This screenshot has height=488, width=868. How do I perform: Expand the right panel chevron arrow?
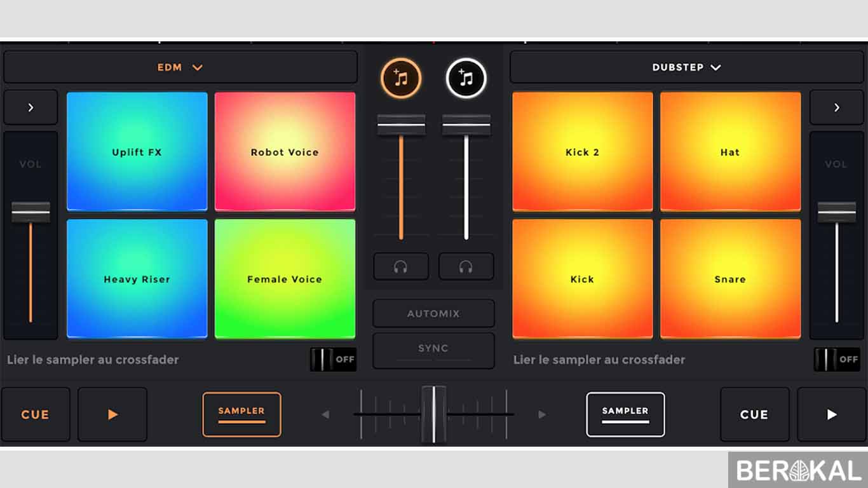coord(837,107)
